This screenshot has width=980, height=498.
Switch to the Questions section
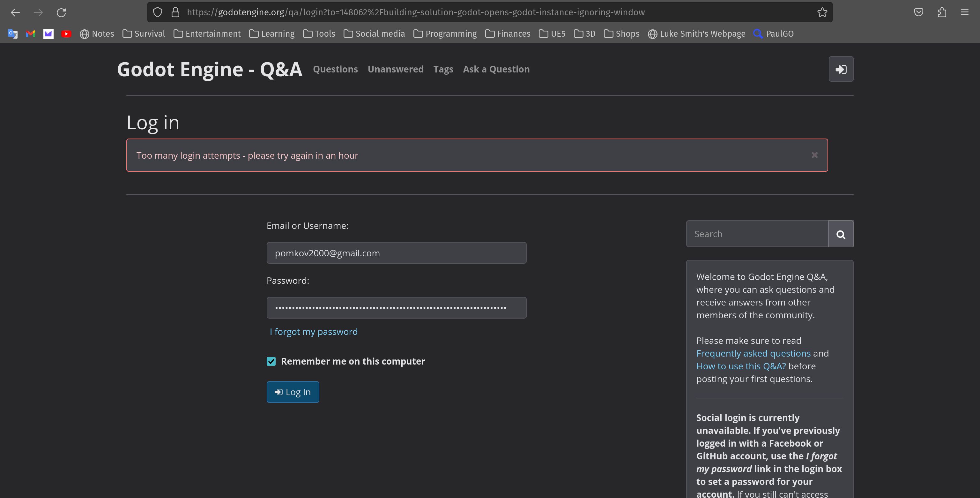click(x=335, y=69)
